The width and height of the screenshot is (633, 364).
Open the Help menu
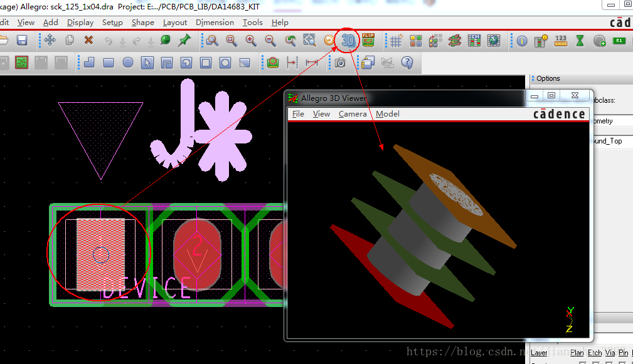(280, 23)
